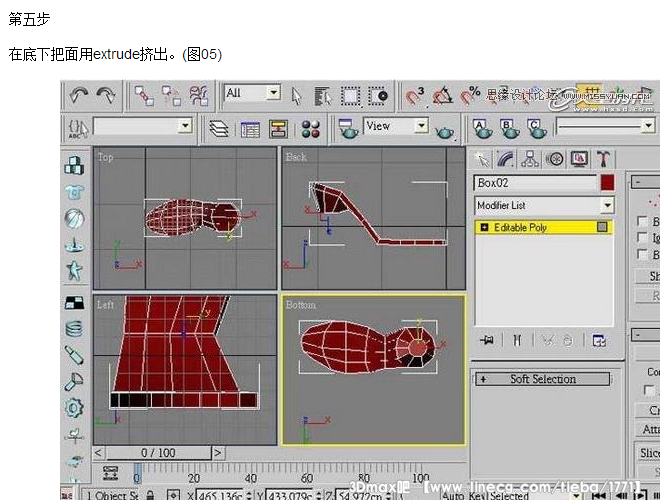Toggle the grey square on Editable Poly row
The image size is (670, 504).
pos(602,227)
